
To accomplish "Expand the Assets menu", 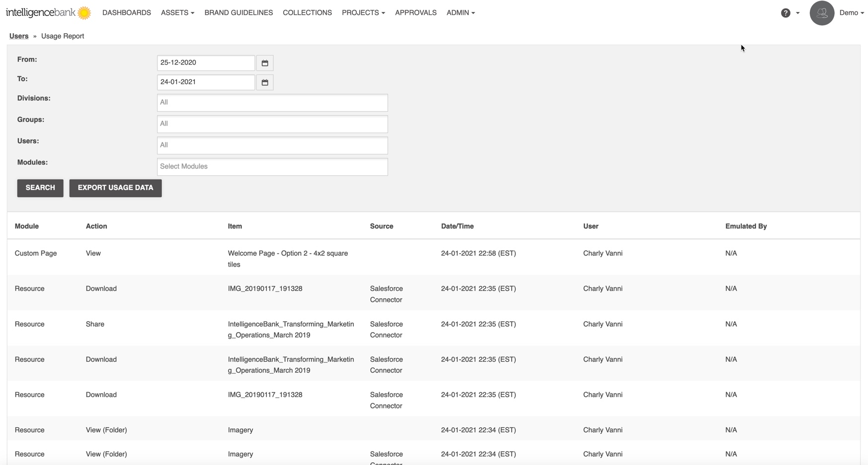I will pos(177,13).
